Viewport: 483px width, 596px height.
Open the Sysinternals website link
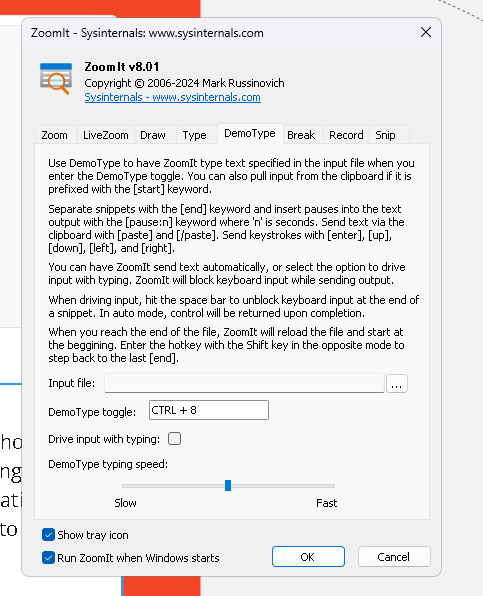tap(173, 97)
